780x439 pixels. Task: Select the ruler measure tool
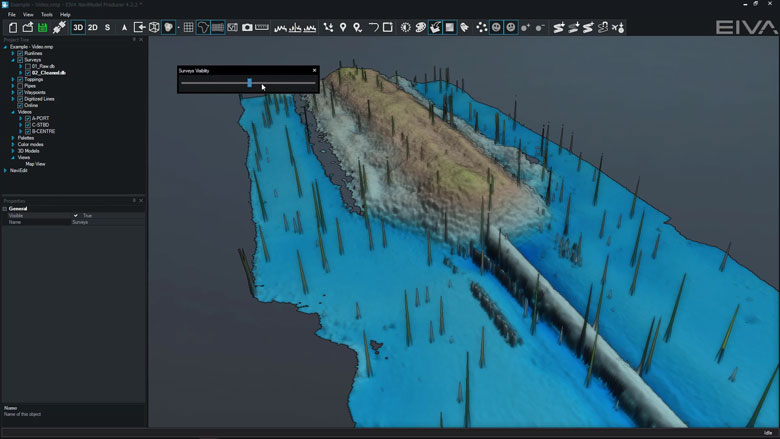coord(262,27)
